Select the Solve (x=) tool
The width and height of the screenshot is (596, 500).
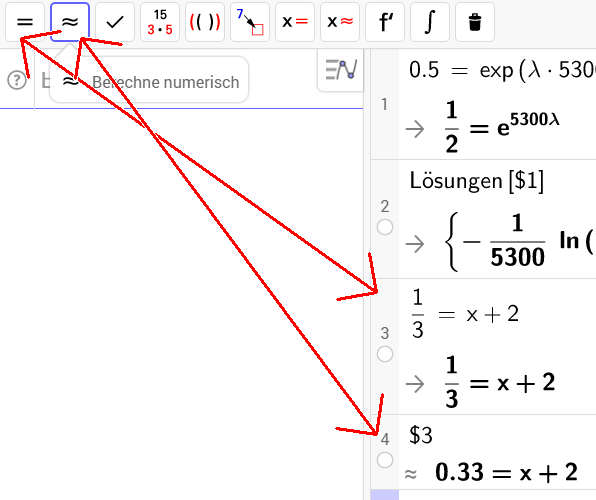coord(295,22)
